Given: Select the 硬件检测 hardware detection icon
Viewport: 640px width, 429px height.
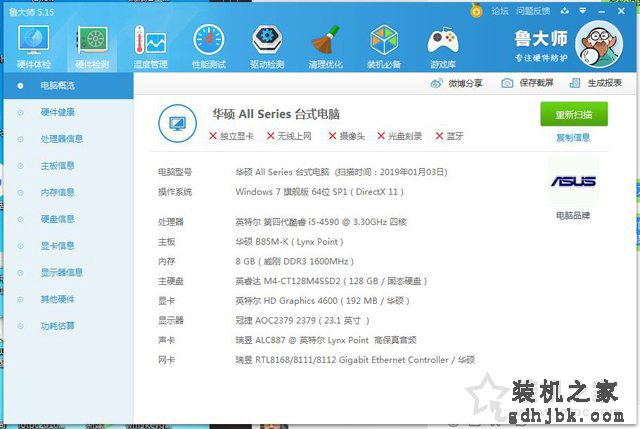Looking at the screenshot, I should (92, 46).
